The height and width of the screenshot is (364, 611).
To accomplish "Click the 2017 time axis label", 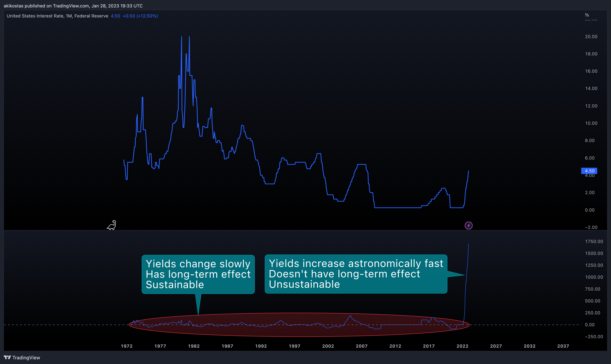I will [429, 346].
